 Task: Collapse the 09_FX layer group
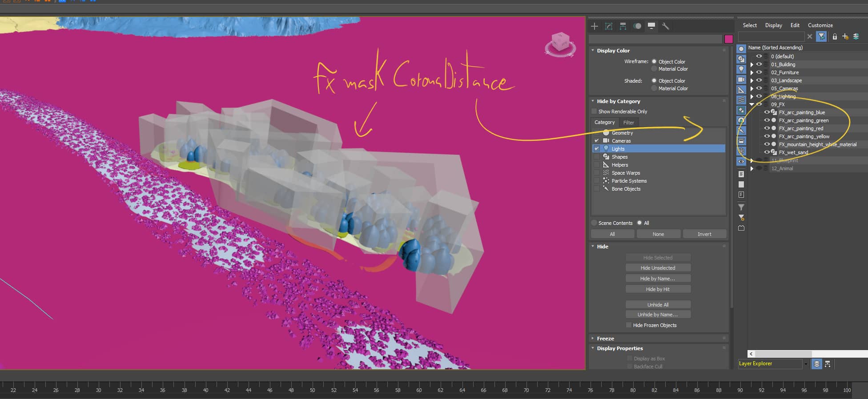[x=752, y=104]
